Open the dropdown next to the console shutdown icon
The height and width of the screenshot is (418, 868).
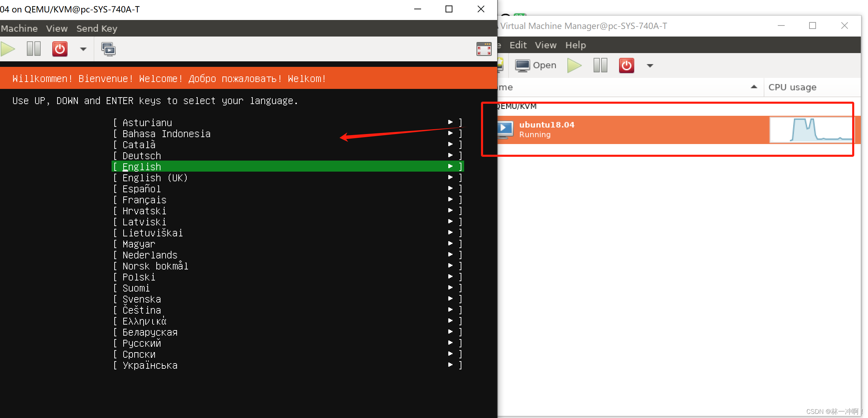(83, 49)
